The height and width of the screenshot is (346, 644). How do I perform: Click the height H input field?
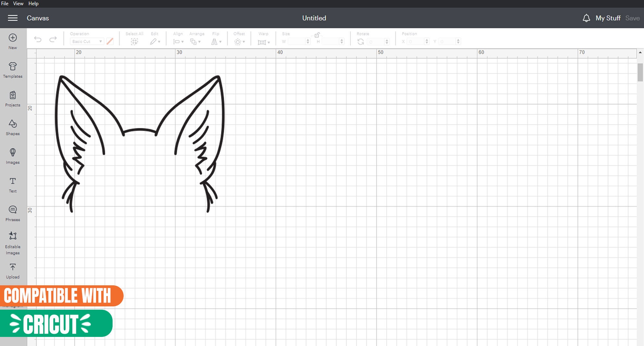click(330, 42)
